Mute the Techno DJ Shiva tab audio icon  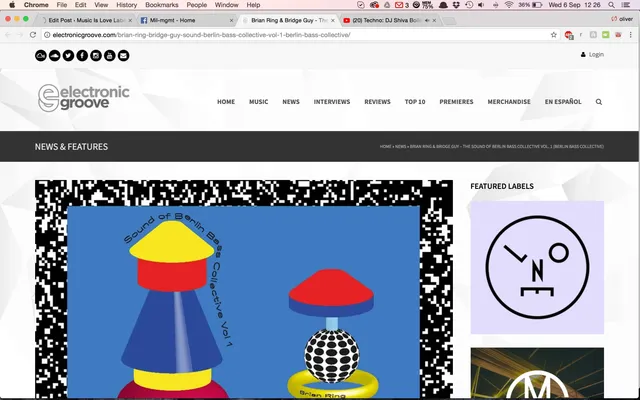(427, 20)
